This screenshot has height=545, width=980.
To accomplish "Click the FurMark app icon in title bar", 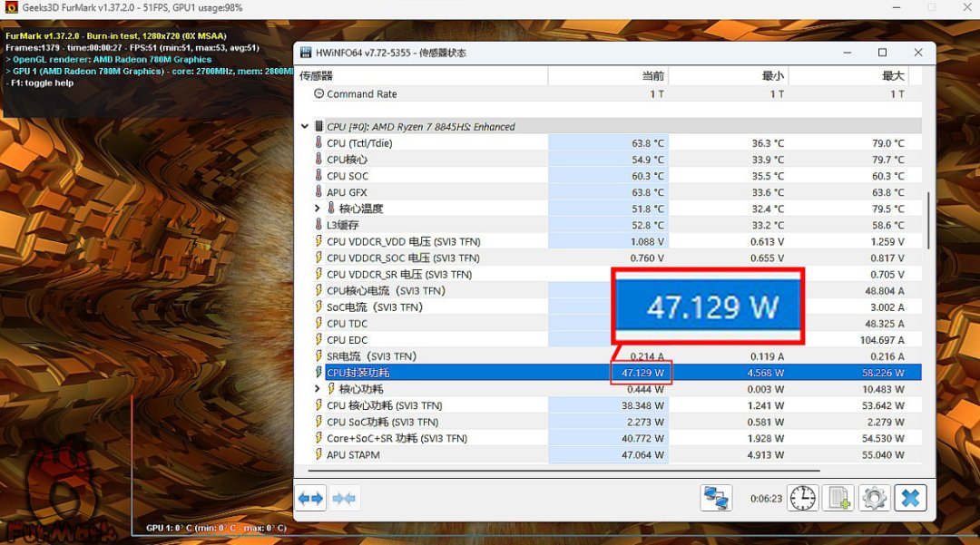I will coord(11,7).
